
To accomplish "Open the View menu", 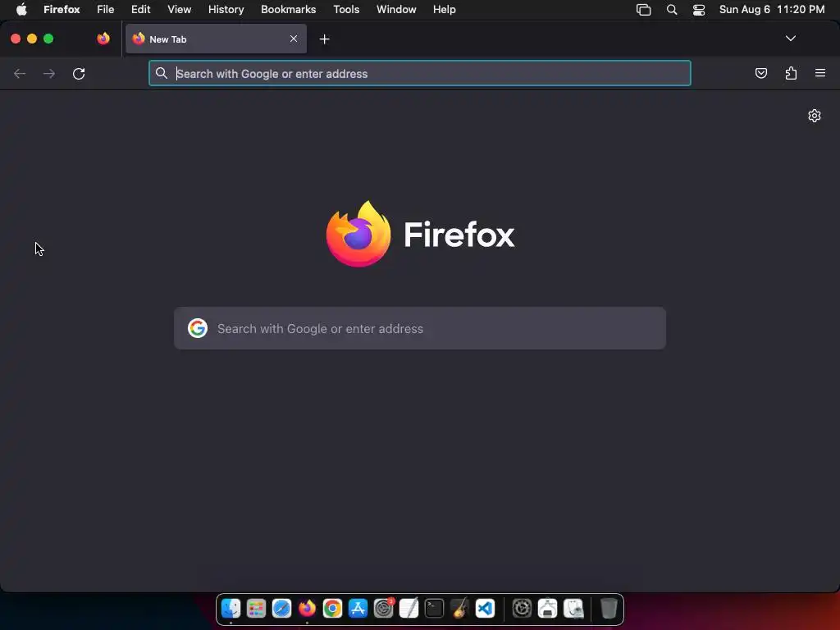I will [x=179, y=9].
